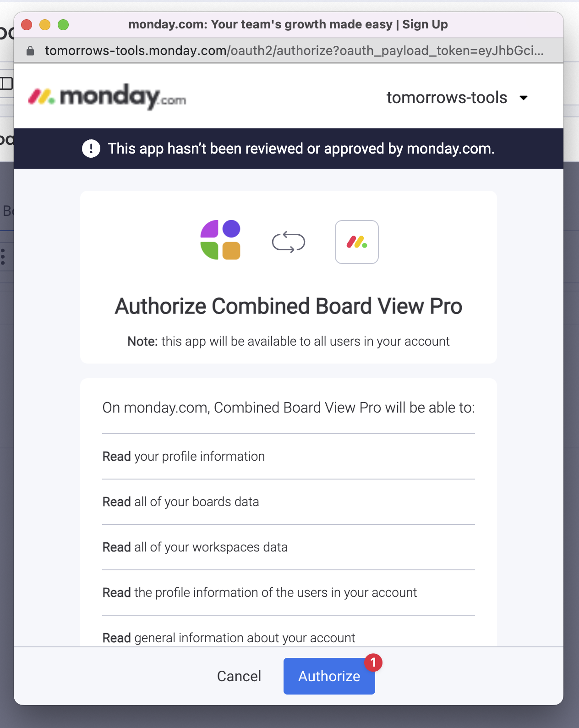Image resolution: width=579 pixels, height=728 pixels.
Task: Click the 'Read all of your workspaces data' row
Action: pos(289,547)
